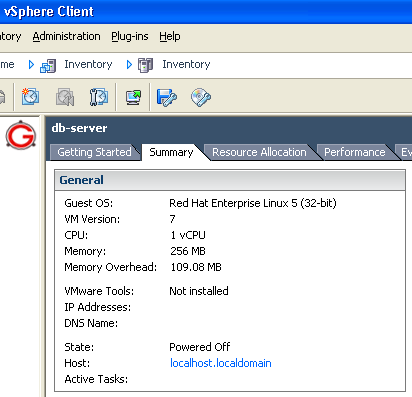Click the Guest OS label
Viewport: 412px width, 397px height.
[x=89, y=203]
